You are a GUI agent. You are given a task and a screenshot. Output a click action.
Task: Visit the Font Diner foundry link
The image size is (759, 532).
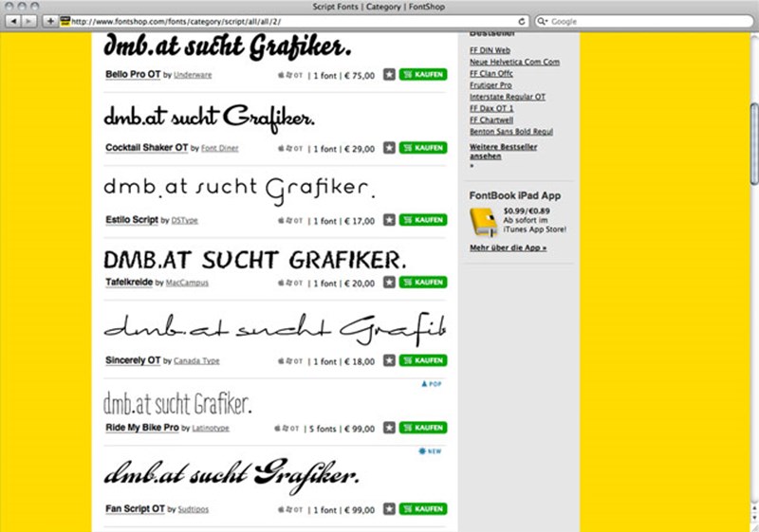pyautogui.click(x=220, y=148)
